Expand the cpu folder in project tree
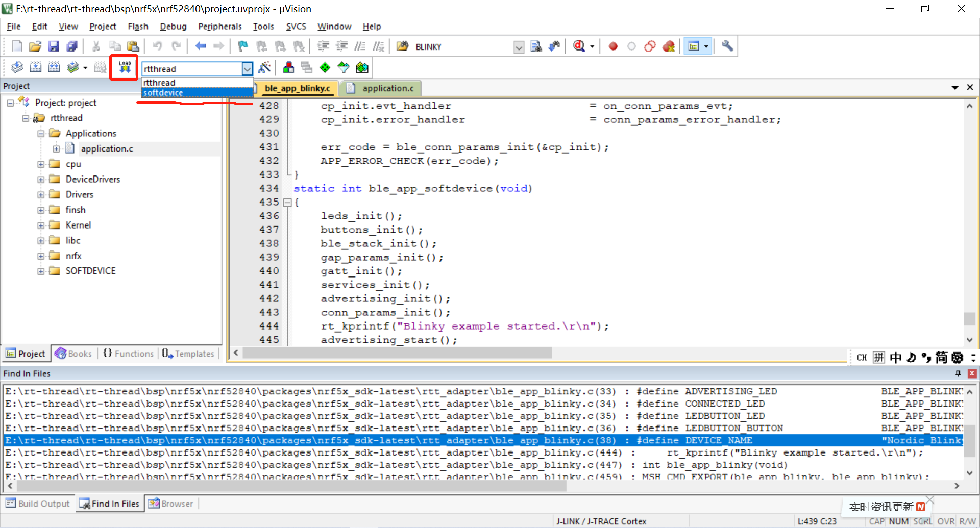The width and height of the screenshot is (980, 528). click(x=41, y=164)
